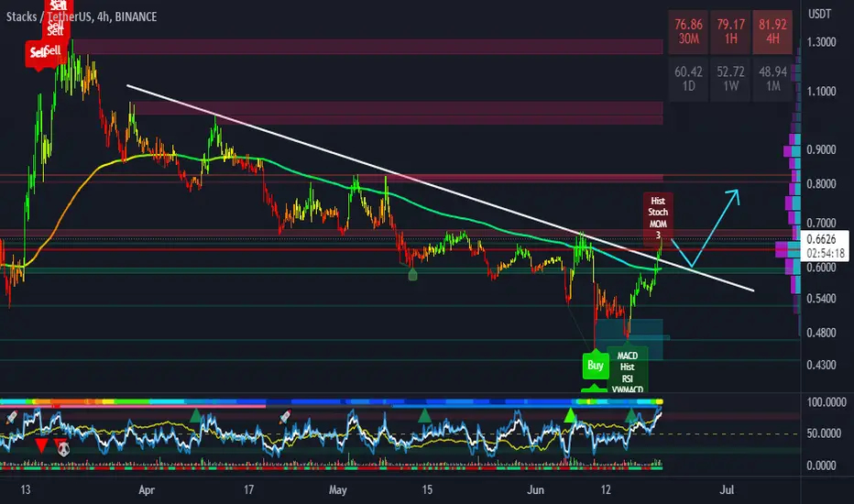Click the 17 date label on the time axis
Image resolution: width=854 pixels, height=504 pixels.
click(248, 490)
